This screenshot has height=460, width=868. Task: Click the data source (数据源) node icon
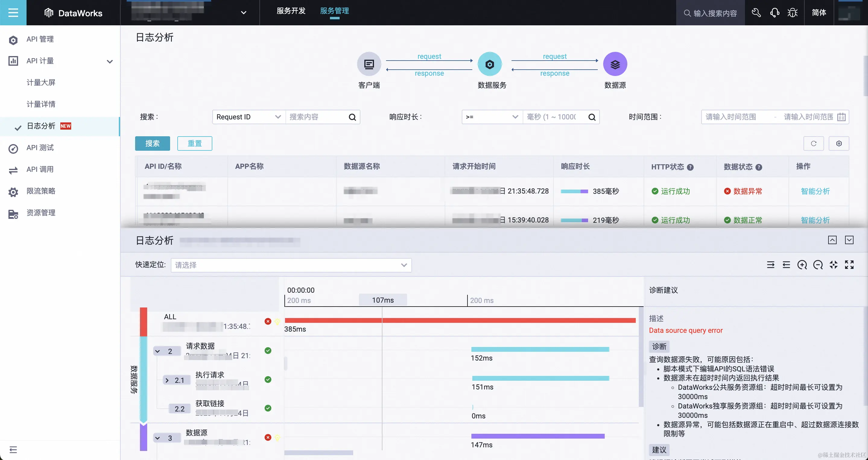[615, 64]
